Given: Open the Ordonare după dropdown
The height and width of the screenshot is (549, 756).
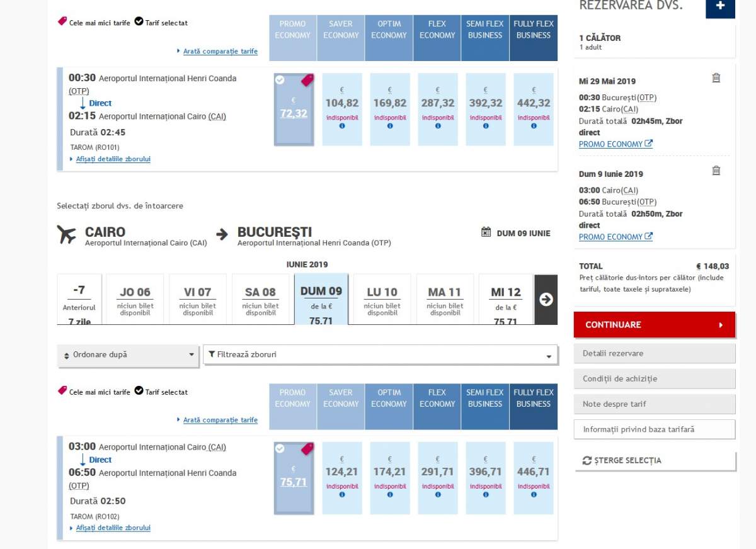Looking at the screenshot, I should coord(129,355).
